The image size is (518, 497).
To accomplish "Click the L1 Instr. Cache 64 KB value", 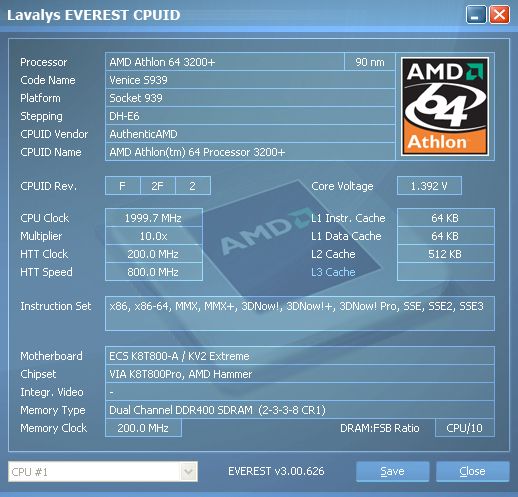I will pos(446,218).
